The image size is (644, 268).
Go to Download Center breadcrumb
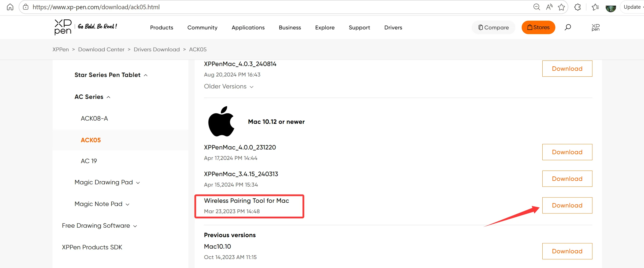[101, 49]
